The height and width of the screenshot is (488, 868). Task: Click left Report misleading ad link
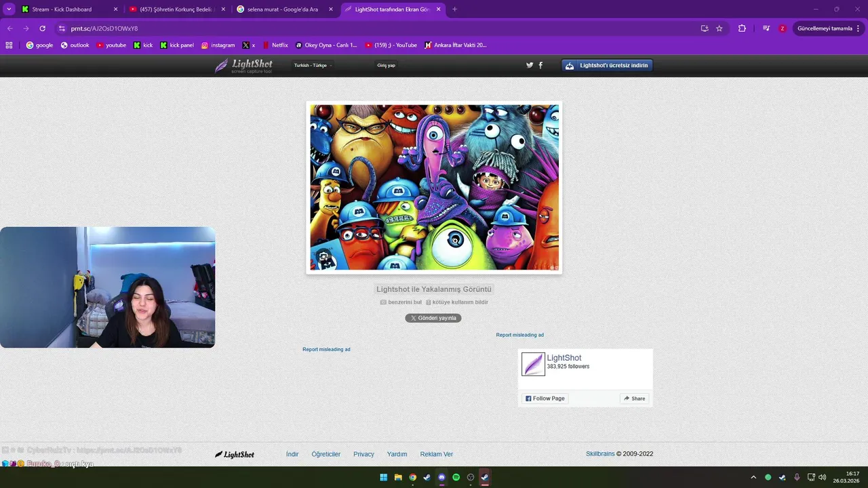click(326, 349)
